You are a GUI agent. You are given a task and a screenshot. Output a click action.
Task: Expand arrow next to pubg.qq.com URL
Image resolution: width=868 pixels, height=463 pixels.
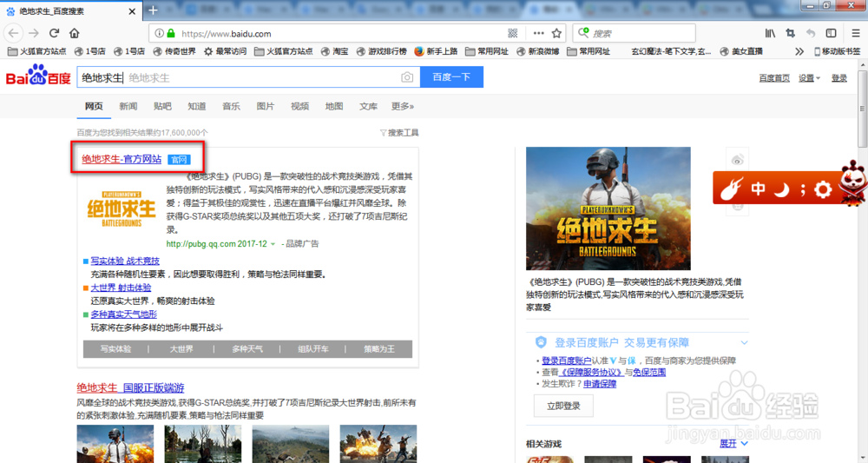click(x=273, y=244)
